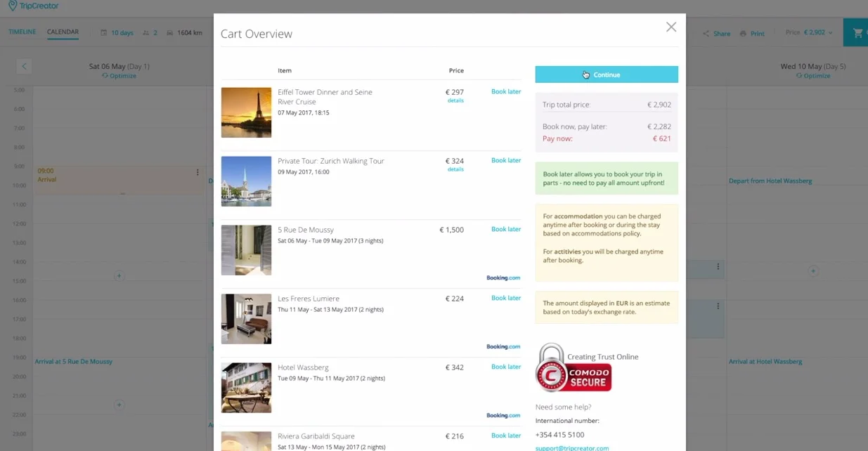Book later for Riviera Garibaldi Square
The width and height of the screenshot is (868, 451).
506,436
